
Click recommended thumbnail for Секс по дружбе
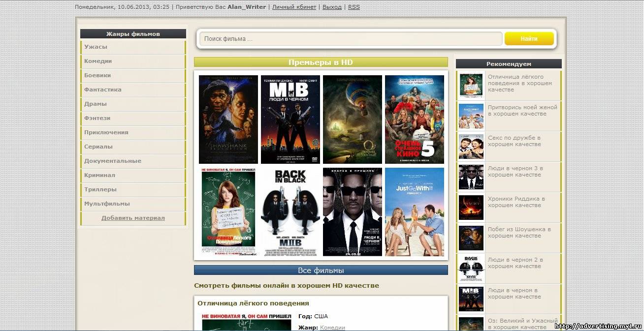(471, 147)
